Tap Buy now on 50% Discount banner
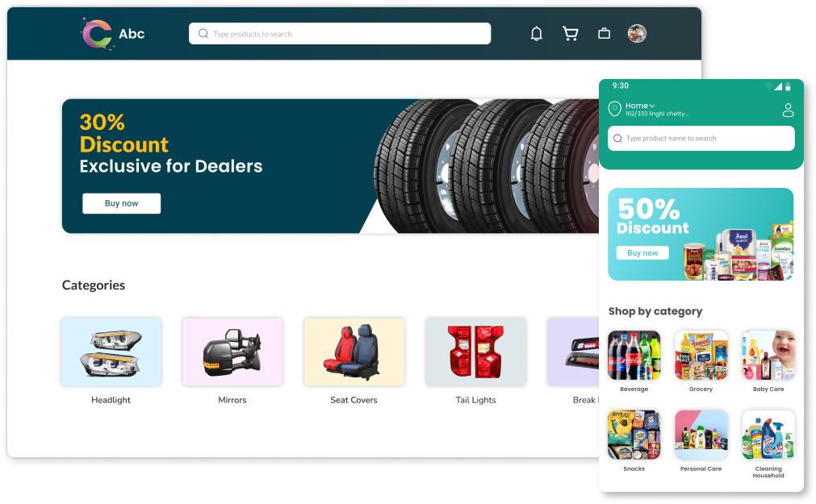Viewport: 816px width, 504px height. (x=642, y=252)
